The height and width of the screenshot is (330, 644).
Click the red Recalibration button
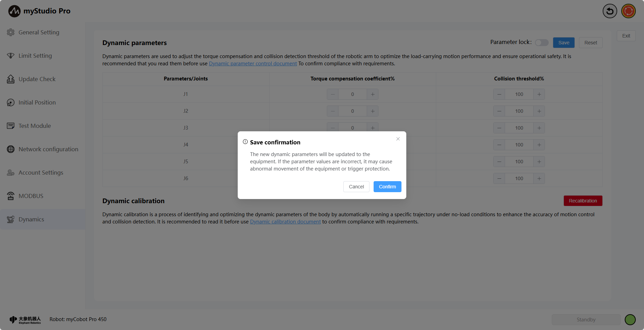[x=583, y=201]
